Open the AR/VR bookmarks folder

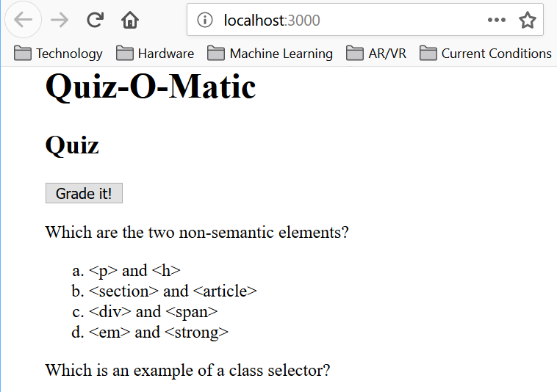click(376, 54)
